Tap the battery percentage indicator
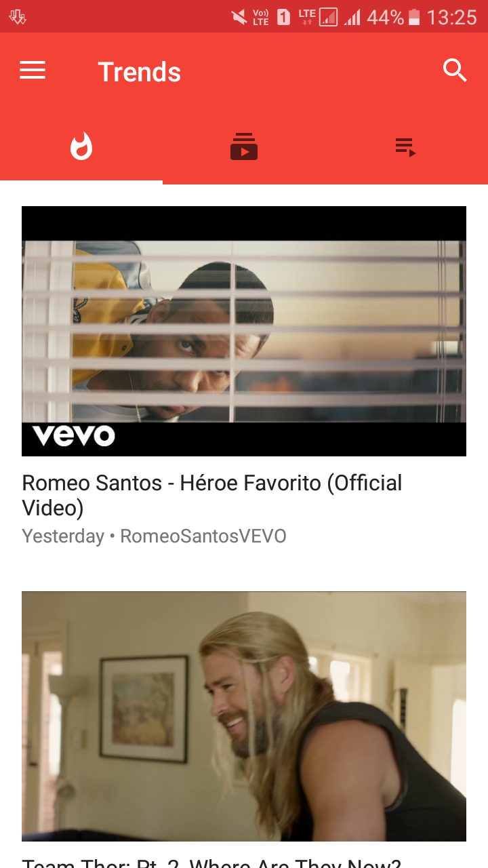Image resolution: width=488 pixels, height=868 pixels. [385, 17]
